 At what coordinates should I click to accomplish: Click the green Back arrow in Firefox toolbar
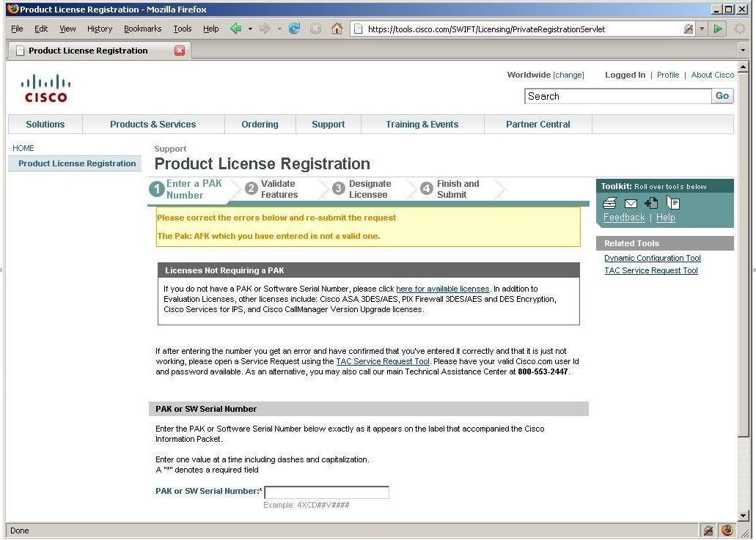click(236, 29)
